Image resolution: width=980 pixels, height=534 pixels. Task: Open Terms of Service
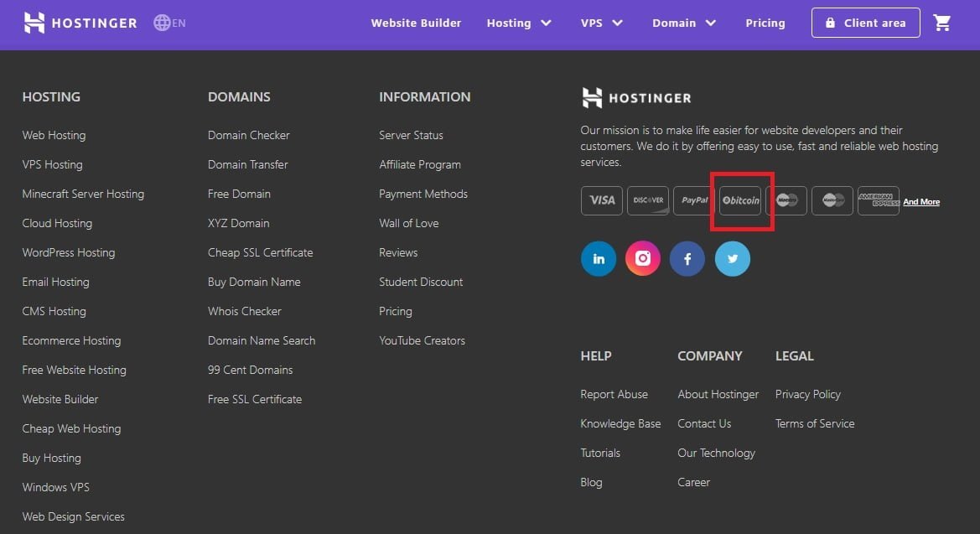click(814, 424)
